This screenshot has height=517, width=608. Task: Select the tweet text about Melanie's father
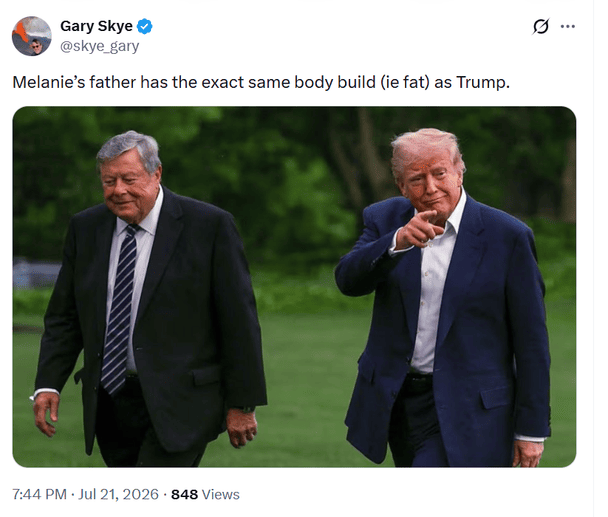(x=261, y=83)
